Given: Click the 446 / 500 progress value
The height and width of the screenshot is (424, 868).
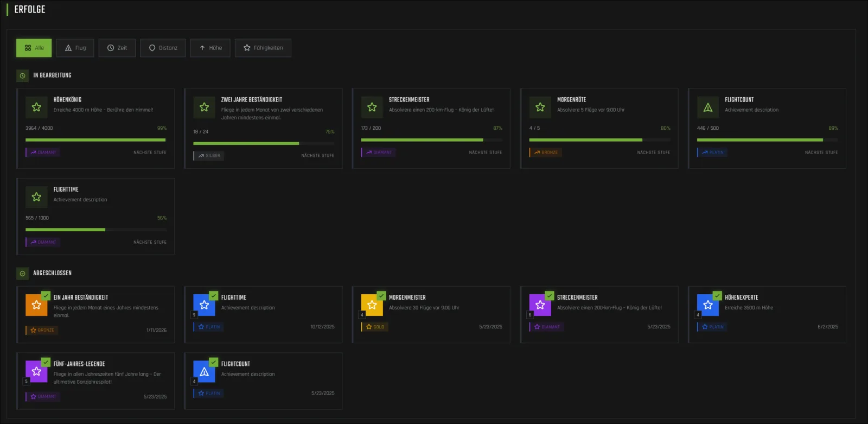Looking at the screenshot, I should [x=708, y=128].
